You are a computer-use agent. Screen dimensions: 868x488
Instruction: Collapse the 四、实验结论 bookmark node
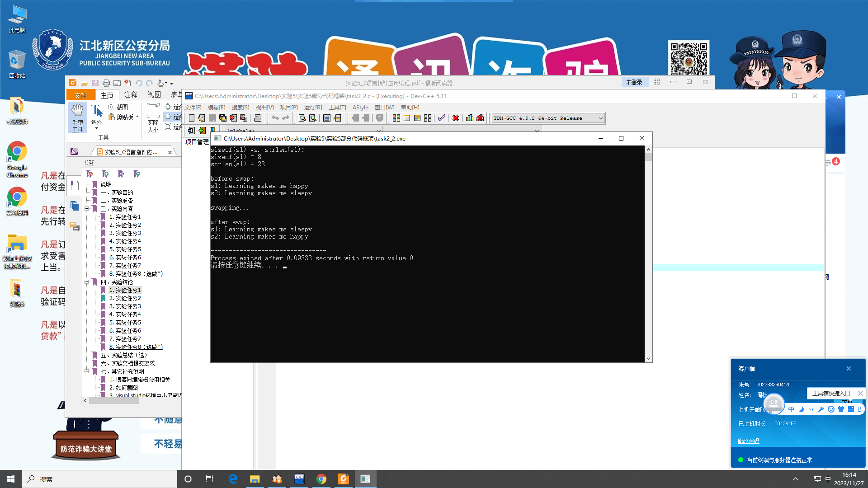pyautogui.click(x=86, y=282)
